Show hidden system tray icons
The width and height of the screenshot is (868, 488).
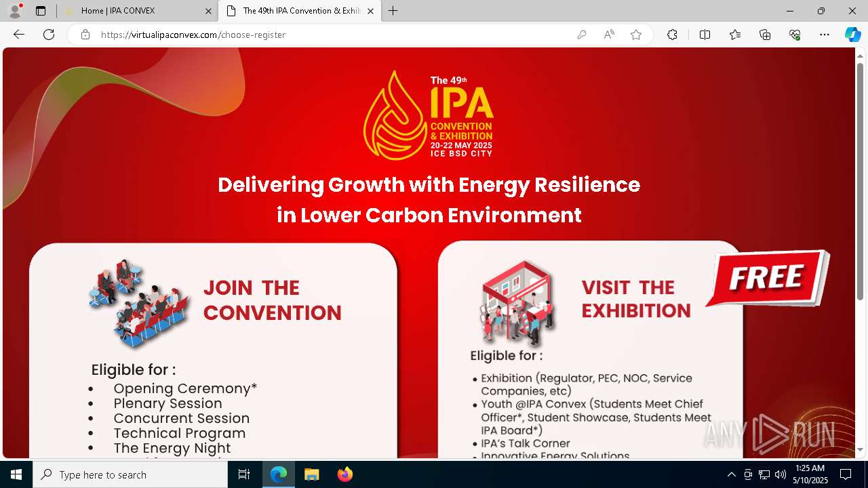coord(731,474)
